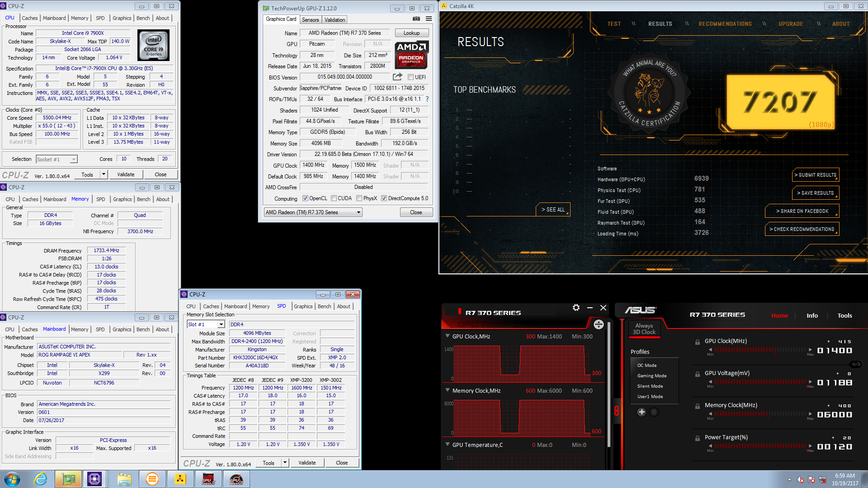Switch to the Validation tab in GPU-Z
The width and height of the screenshot is (868, 488).
pos(335,19)
